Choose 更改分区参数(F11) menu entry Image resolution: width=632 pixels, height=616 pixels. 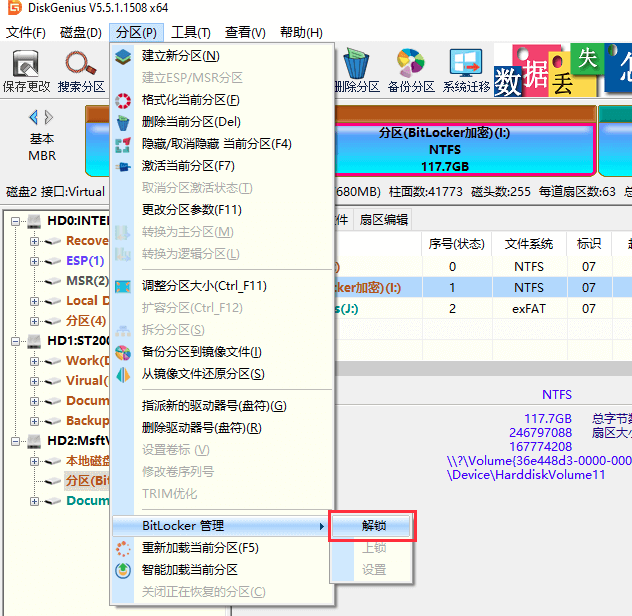pos(223,210)
